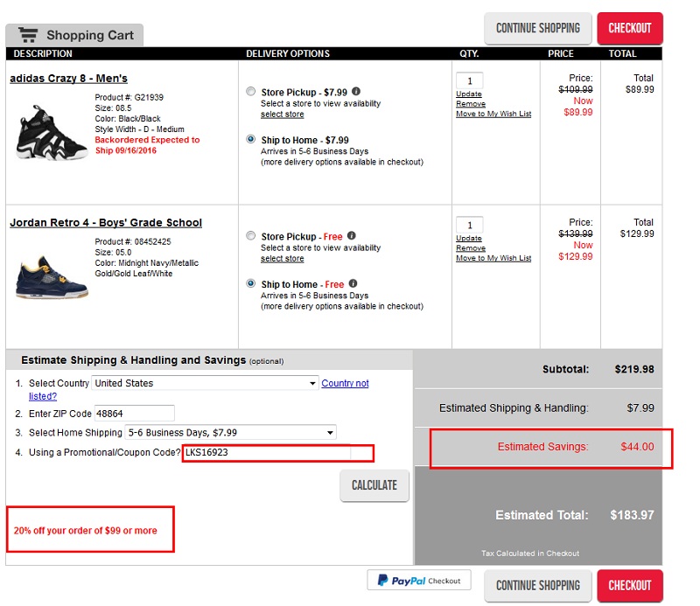Click the Country not listed? link
Screen dimensions: 700x606
pos(345,383)
